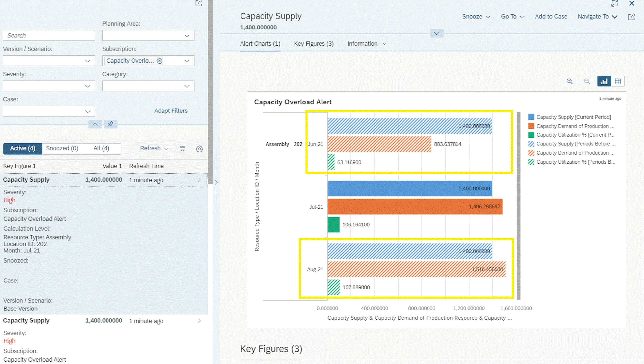Open the sort and group list icon
Image resolution: width=644 pixels, height=364 pixels.
(182, 149)
